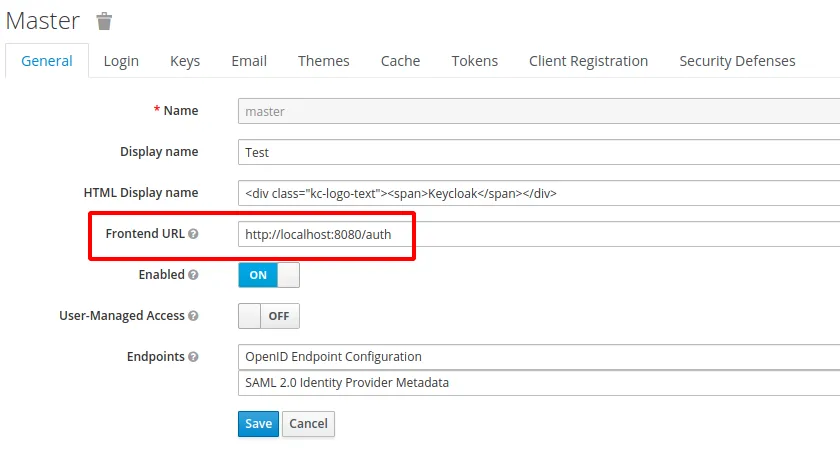Edit the Frontend URL field
840x450 pixels.
click(x=539, y=234)
